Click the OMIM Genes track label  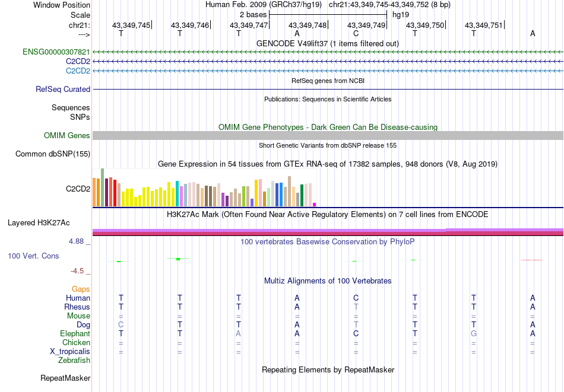pyautogui.click(x=67, y=135)
